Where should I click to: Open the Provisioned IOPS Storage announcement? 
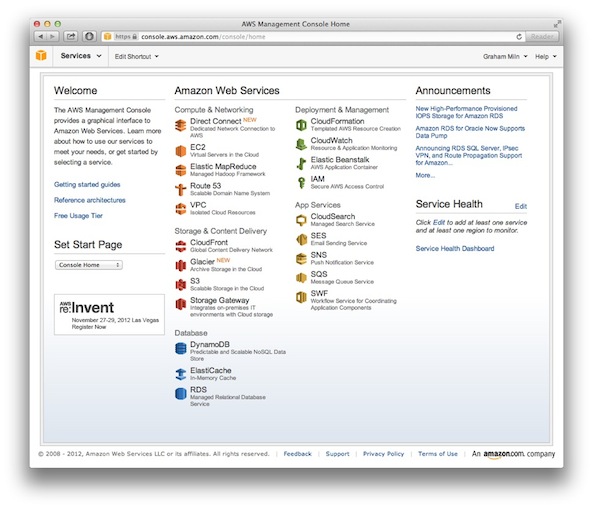(x=466, y=112)
